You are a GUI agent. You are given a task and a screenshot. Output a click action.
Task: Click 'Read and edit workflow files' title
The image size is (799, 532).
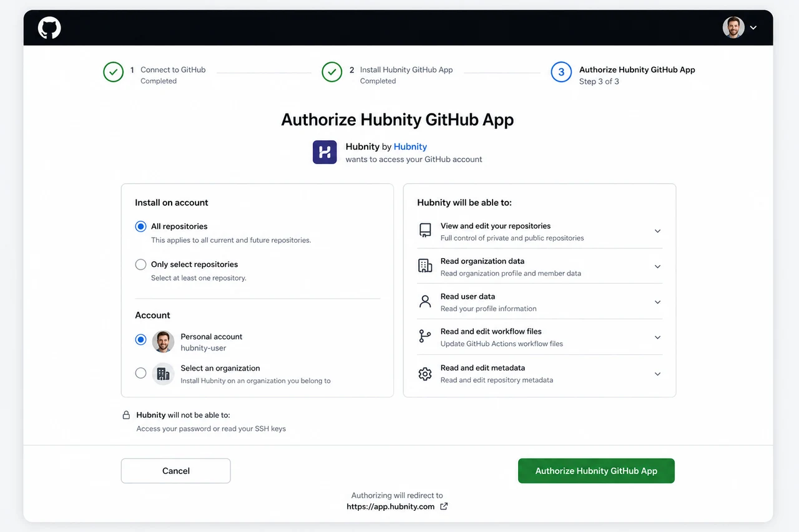(x=491, y=332)
